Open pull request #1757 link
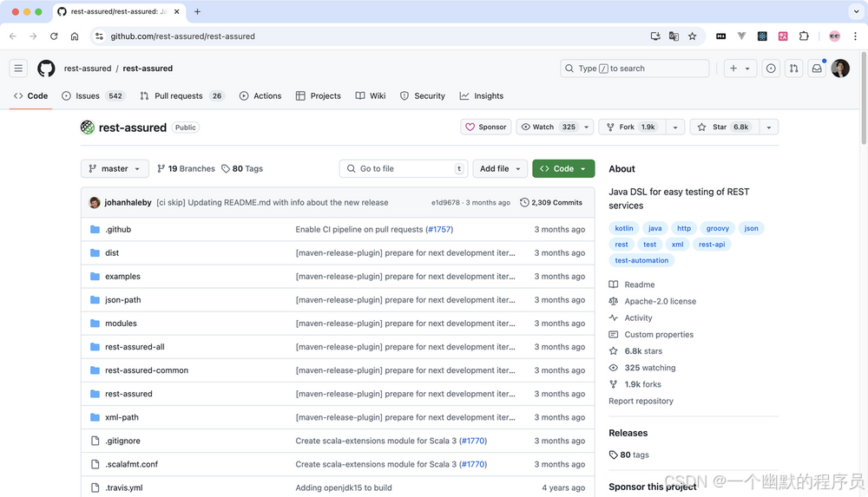This screenshot has width=868, height=497. (439, 229)
